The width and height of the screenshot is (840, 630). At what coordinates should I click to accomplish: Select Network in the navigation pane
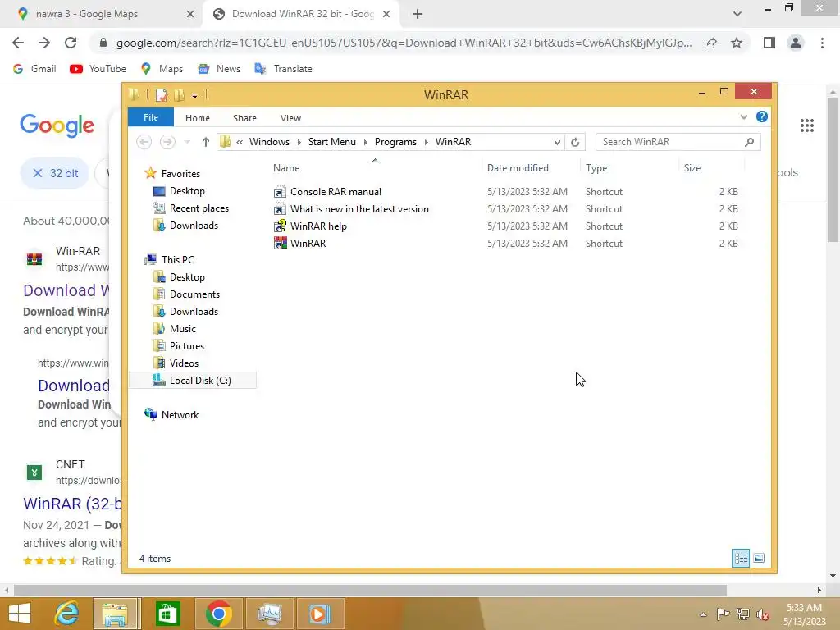click(x=180, y=414)
